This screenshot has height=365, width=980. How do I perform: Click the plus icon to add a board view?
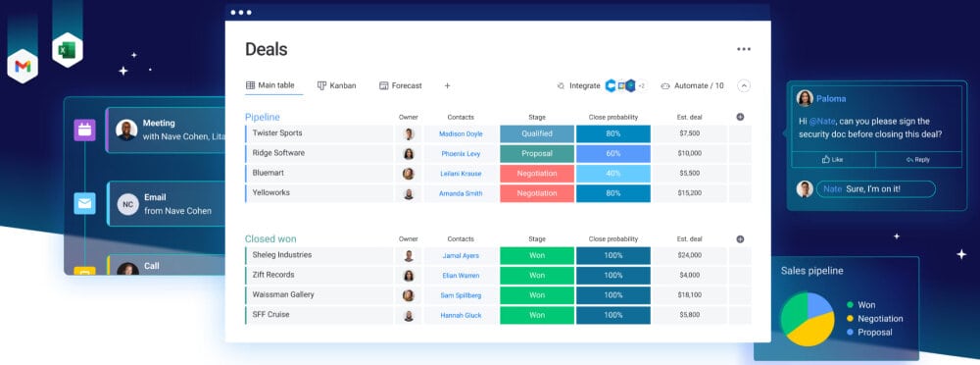447,85
